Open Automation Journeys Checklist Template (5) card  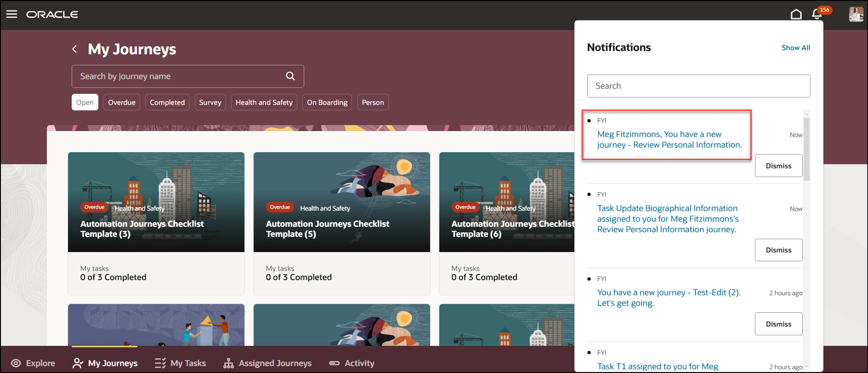[x=342, y=224]
